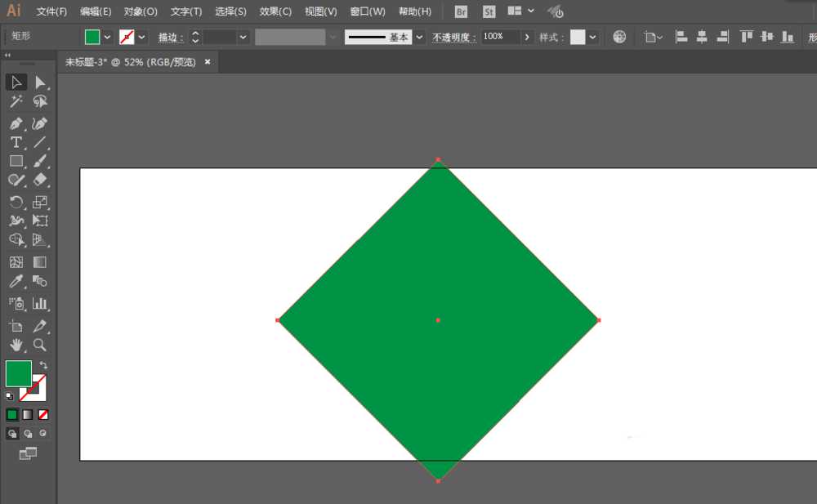Image resolution: width=817 pixels, height=504 pixels.
Task: Select the Zoom magnifier tool
Action: point(39,345)
